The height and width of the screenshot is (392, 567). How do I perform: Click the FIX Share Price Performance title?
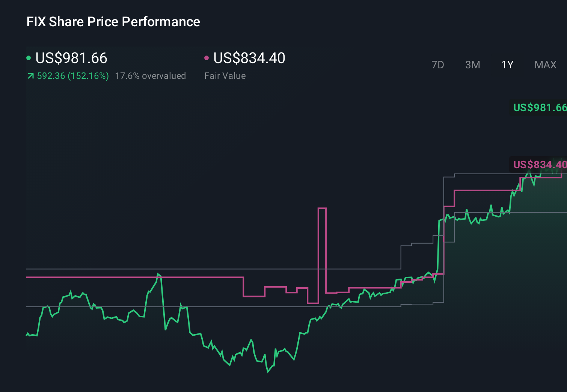tap(113, 22)
